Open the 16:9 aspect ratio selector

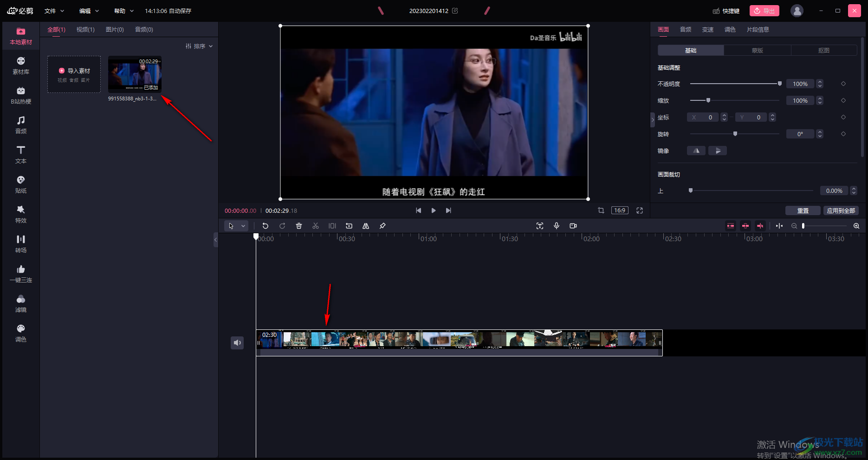point(620,210)
